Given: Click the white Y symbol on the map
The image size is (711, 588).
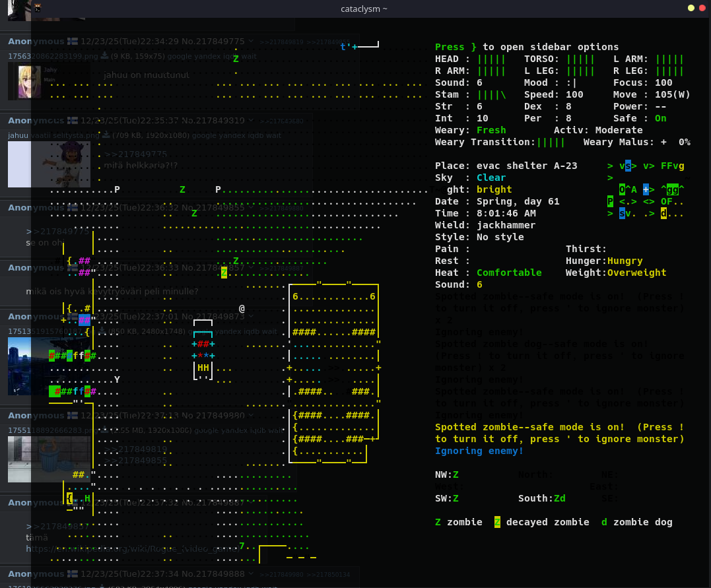Looking at the screenshot, I should 117,379.
